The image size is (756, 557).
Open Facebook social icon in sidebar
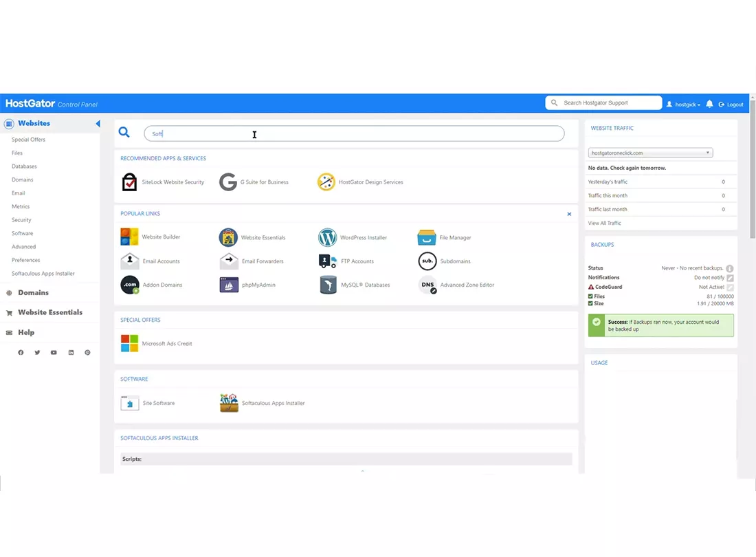(21, 353)
